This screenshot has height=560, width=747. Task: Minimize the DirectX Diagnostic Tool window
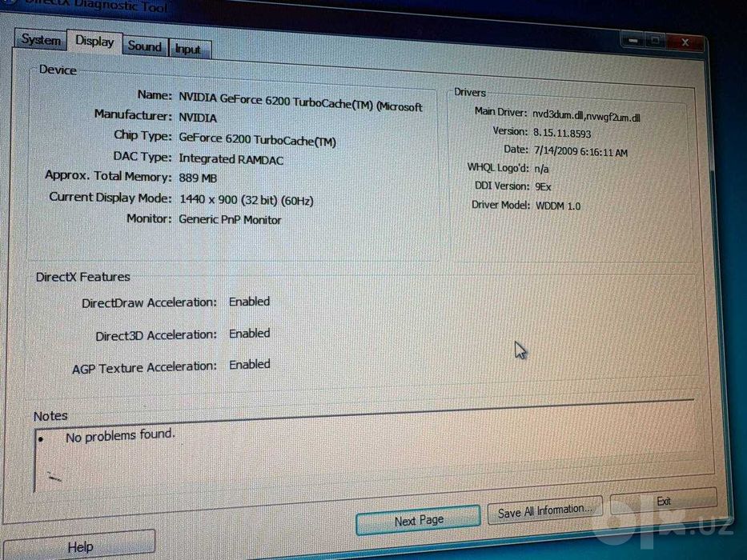(x=633, y=40)
